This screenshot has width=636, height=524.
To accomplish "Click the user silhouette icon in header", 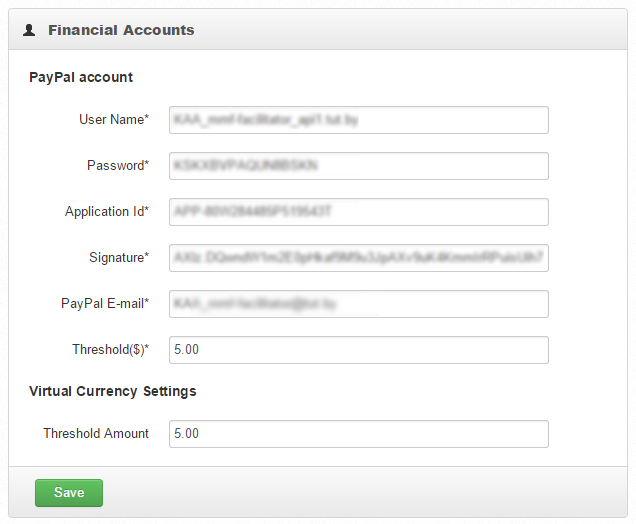I will [x=29, y=30].
